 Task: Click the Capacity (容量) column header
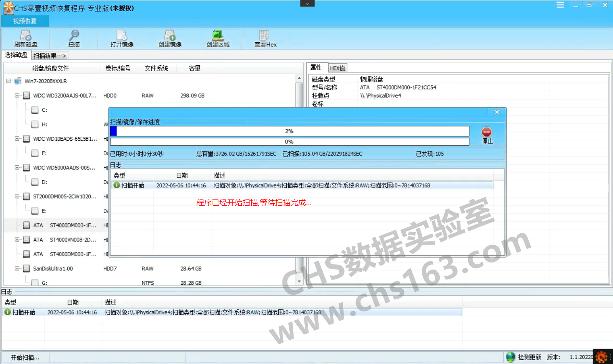(x=195, y=68)
